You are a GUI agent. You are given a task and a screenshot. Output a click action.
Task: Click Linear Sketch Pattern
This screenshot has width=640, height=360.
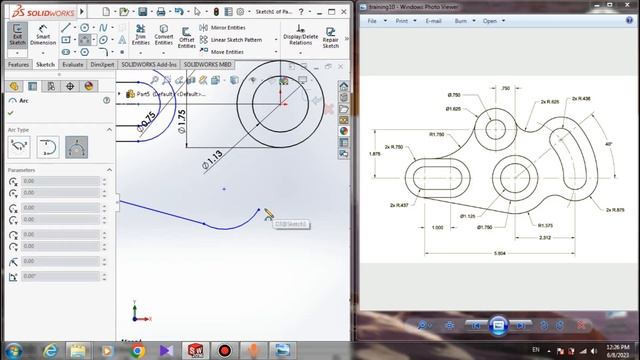click(x=231, y=40)
